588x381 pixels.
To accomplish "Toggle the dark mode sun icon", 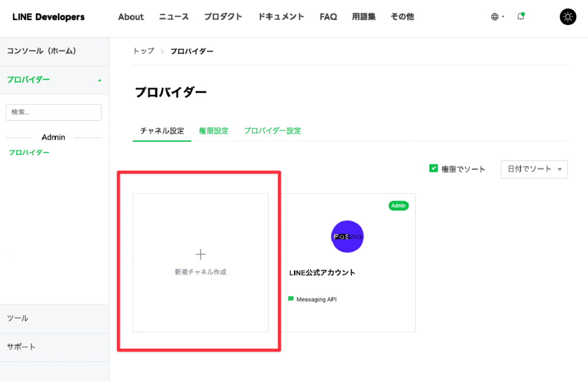I will point(567,17).
